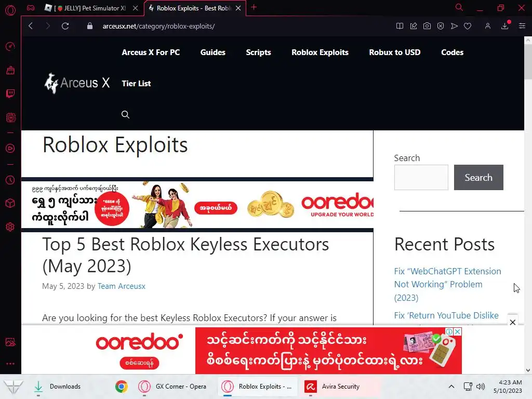Open the Tier List menu item

pos(136,84)
